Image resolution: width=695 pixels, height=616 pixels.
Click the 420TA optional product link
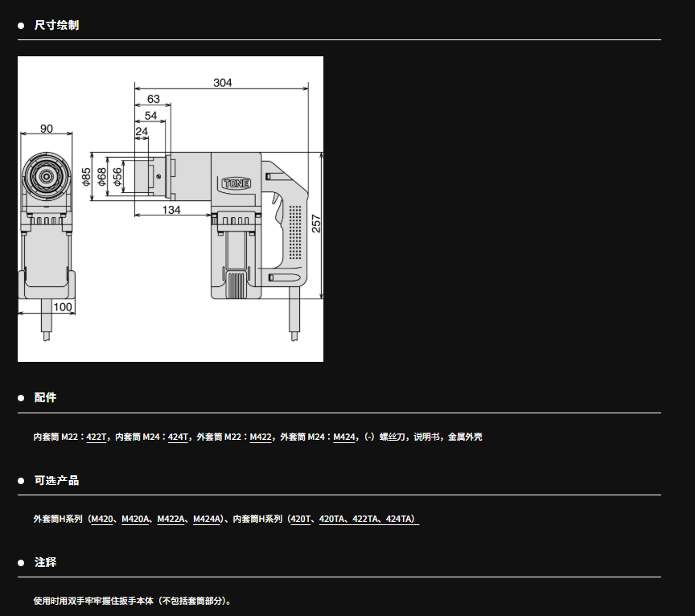(x=333, y=519)
